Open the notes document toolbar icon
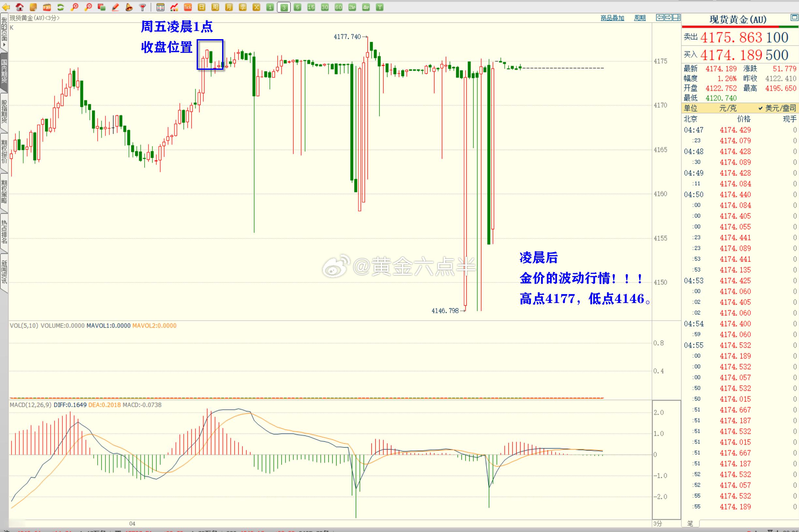 click(33, 7)
